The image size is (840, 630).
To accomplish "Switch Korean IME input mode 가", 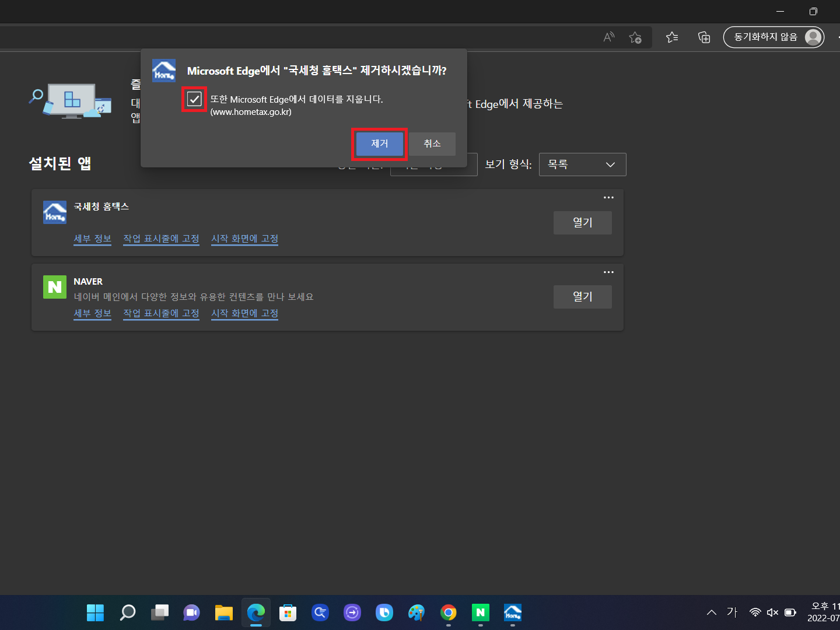I will point(732,612).
